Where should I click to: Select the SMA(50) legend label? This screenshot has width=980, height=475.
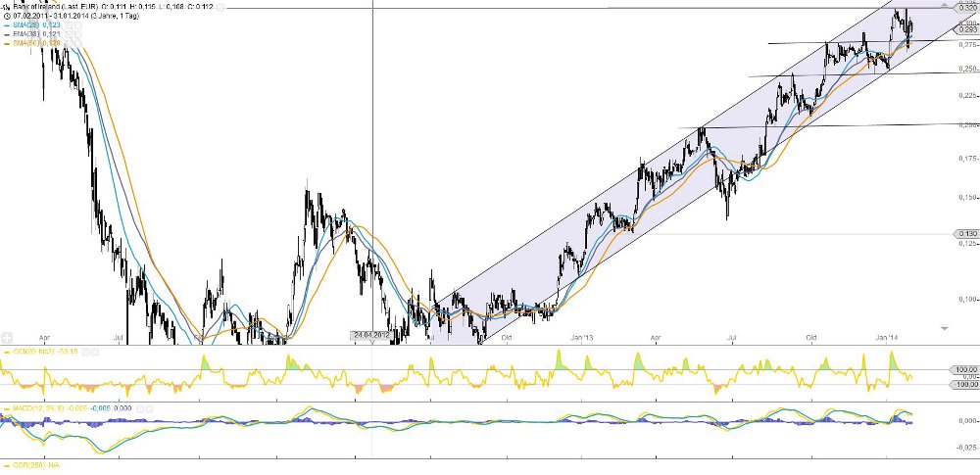[x=25, y=42]
